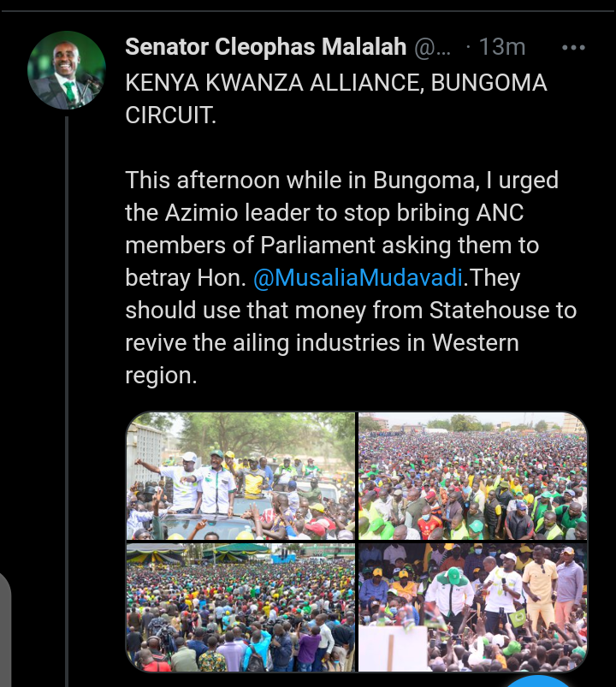Tap the divider line above the tweet
616x687 pixels.
[x=308, y=10]
